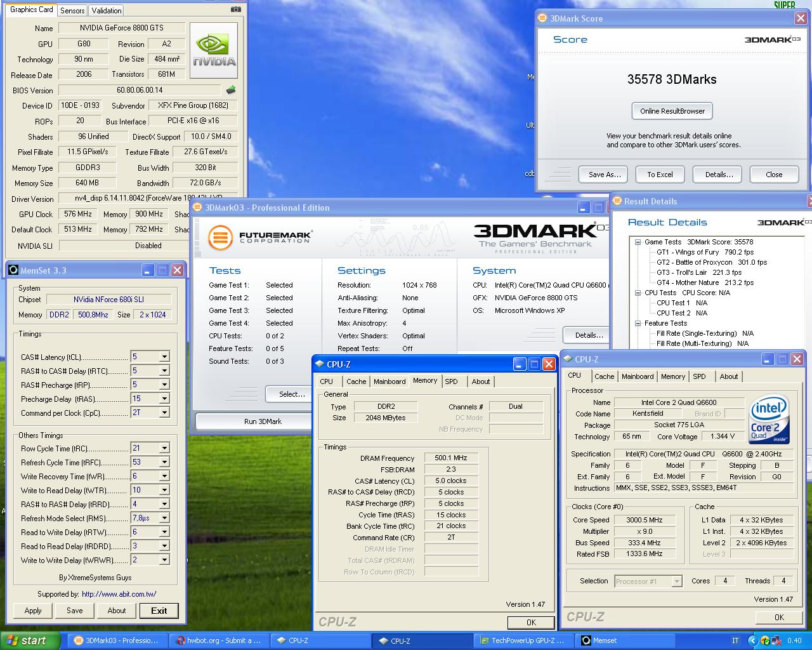Open the abit.com.tw link in MemSet
This screenshot has width=812, height=650.
[x=119, y=594]
